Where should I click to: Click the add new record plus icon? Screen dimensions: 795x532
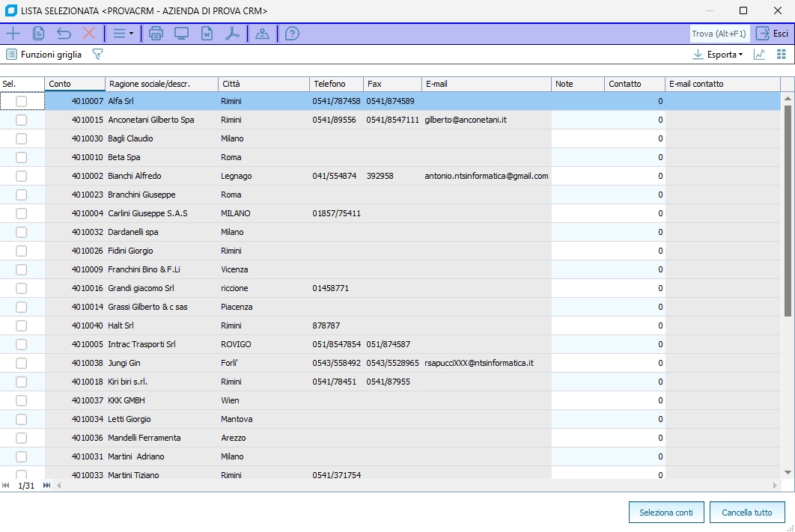tap(13, 34)
